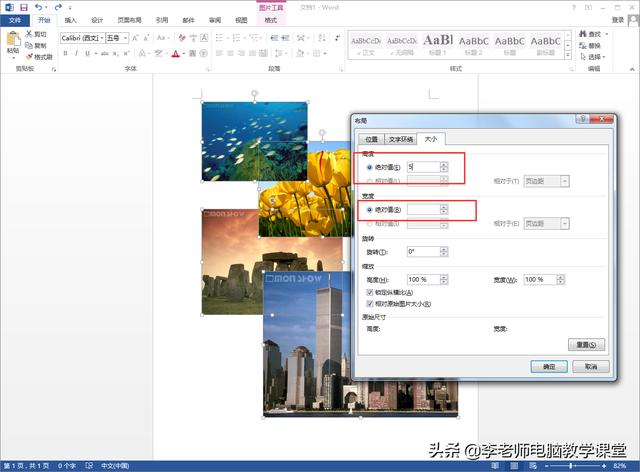Image resolution: width=640 pixels, height=472 pixels.
Task: Toggle Underline formatting
Action: click(87, 53)
